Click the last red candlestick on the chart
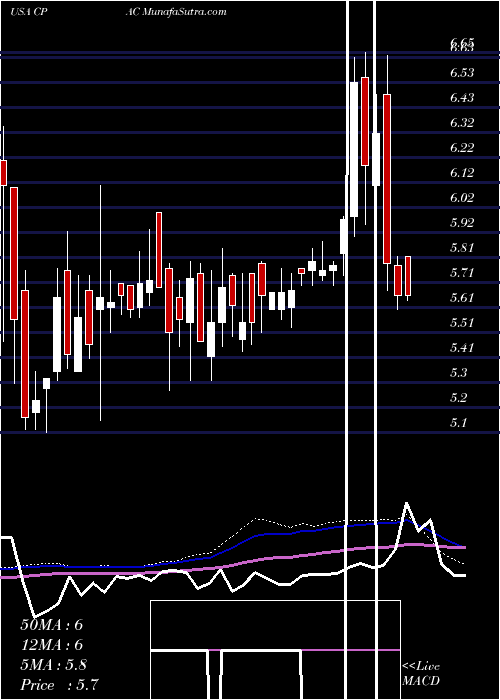Image resolution: width=500 pixels, height=700 pixels. (x=408, y=276)
